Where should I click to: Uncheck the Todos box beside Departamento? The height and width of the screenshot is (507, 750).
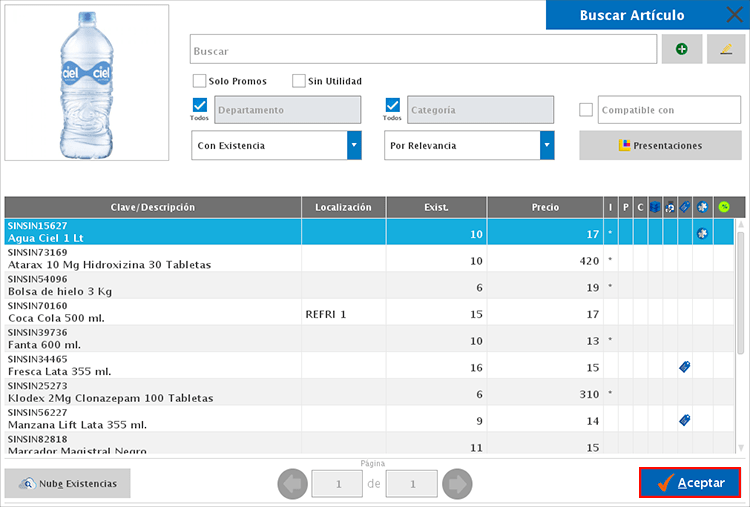[x=199, y=106]
